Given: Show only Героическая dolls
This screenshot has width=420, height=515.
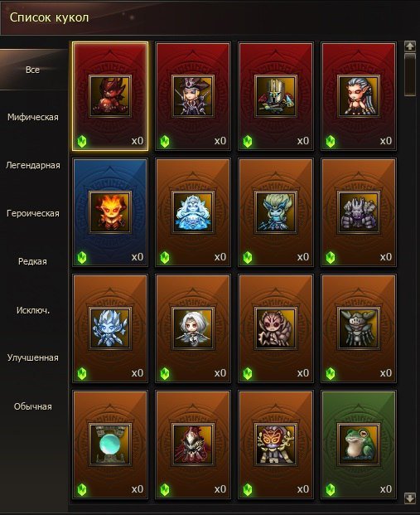Looking at the screenshot, I should [x=33, y=213].
